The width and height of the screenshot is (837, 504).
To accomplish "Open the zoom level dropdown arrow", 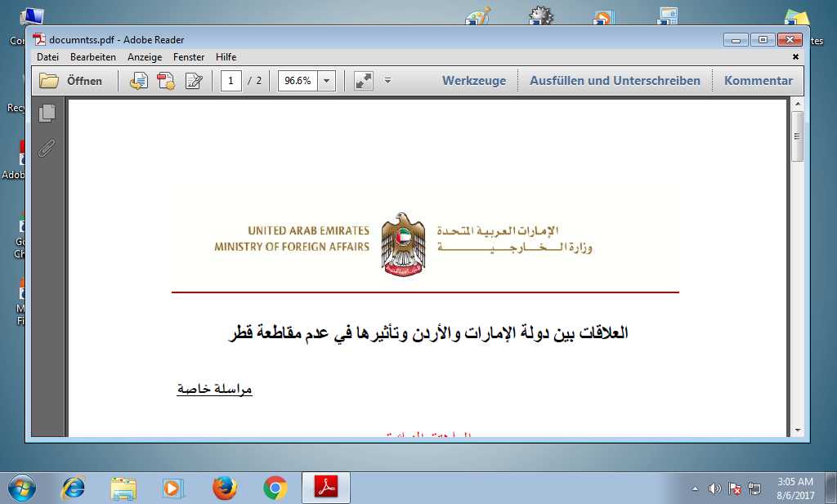I will 327,81.
